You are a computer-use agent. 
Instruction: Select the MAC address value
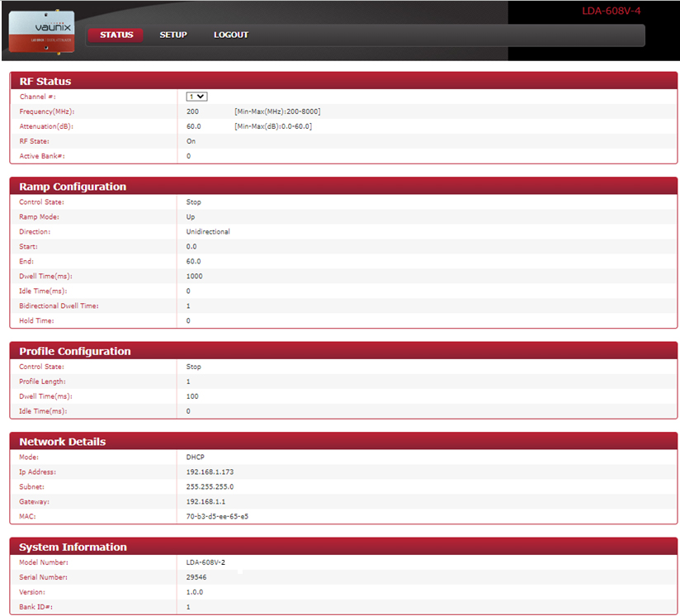(x=217, y=517)
